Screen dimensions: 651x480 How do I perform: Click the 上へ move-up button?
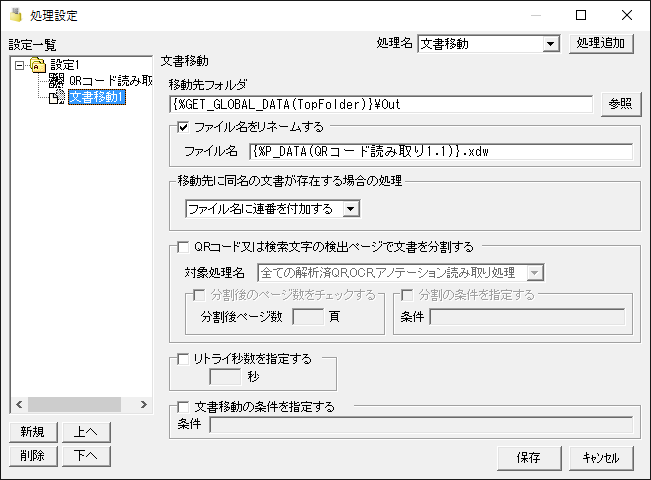pos(86,432)
